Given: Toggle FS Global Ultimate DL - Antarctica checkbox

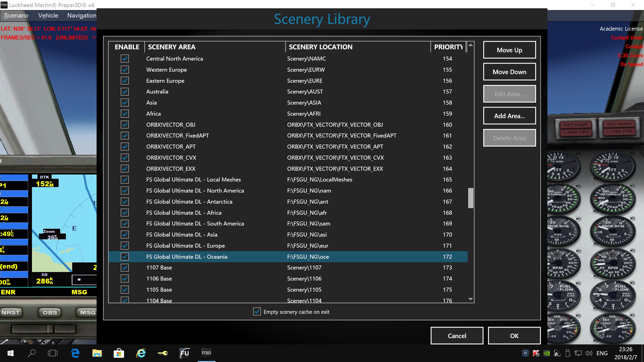Looking at the screenshot, I should coord(125,202).
